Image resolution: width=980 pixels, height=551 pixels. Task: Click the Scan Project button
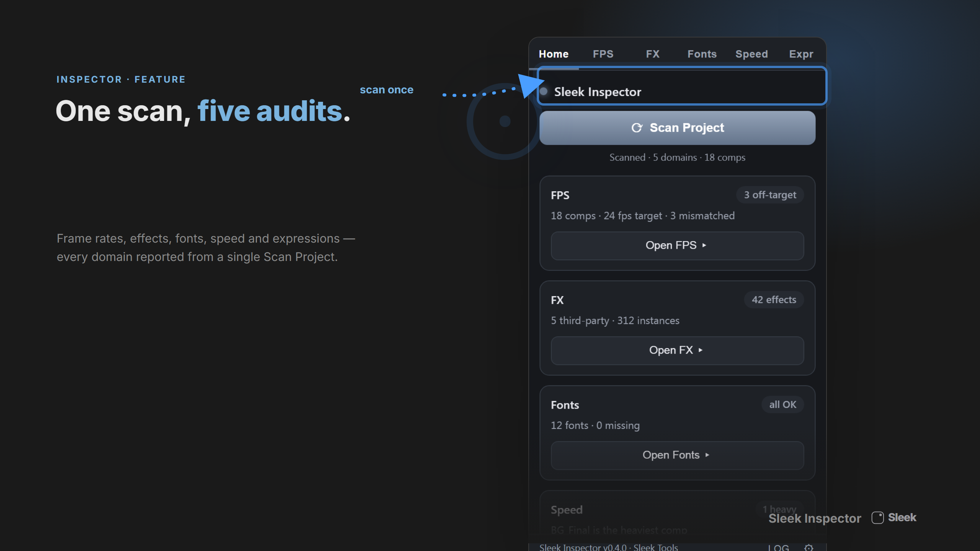(677, 128)
